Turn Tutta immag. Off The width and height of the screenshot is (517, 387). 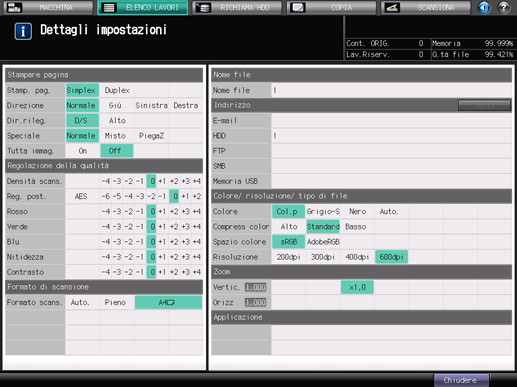point(117,151)
